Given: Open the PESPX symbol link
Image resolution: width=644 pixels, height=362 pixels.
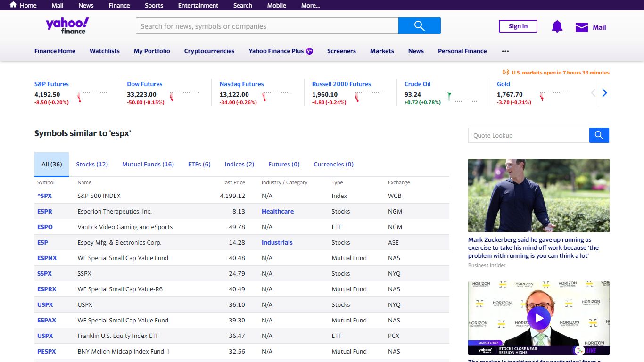Looking at the screenshot, I should [47, 351].
